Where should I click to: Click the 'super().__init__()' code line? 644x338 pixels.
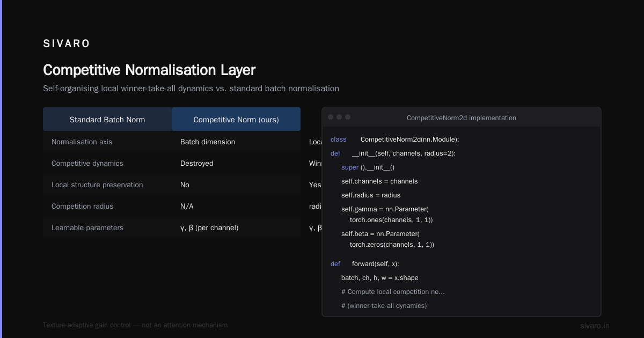[368, 167]
